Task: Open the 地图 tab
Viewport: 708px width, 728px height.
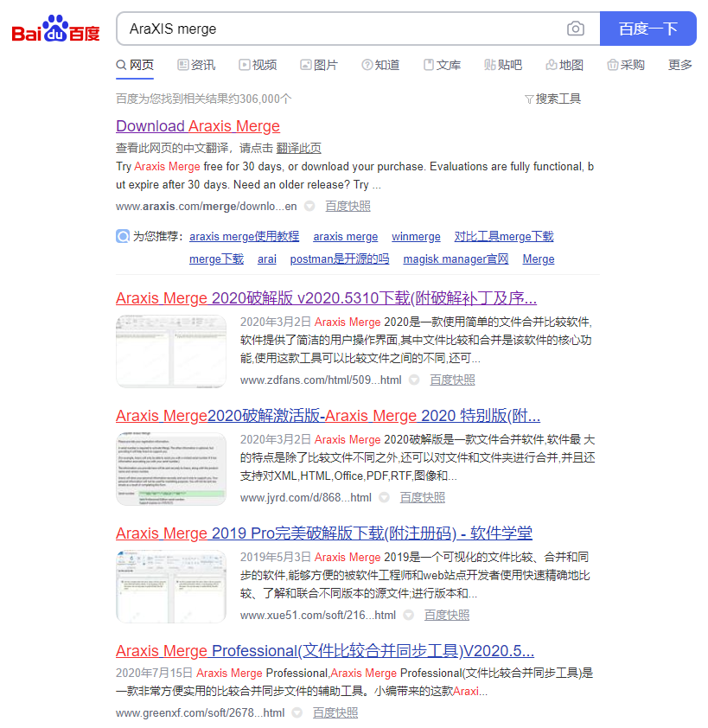Action: click(x=564, y=65)
